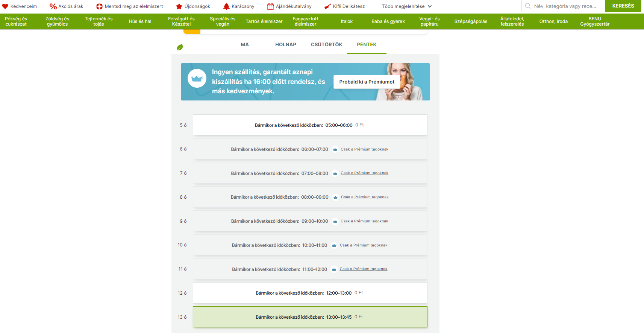Click the Ajándékutalvány gift icon
Viewport: 644px width, 333px height.
click(x=270, y=6)
